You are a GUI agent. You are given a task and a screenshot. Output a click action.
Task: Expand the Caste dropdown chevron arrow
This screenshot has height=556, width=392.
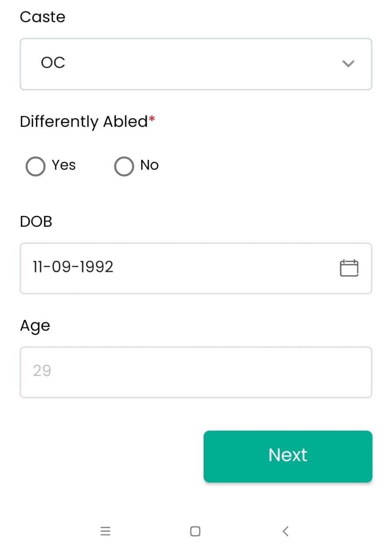tap(348, 64)
